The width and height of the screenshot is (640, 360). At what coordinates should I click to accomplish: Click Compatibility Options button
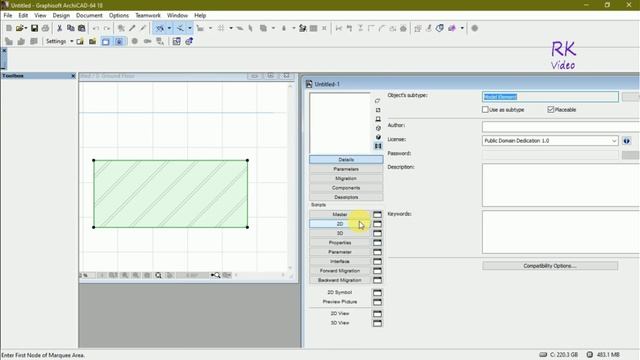(550, 266)
